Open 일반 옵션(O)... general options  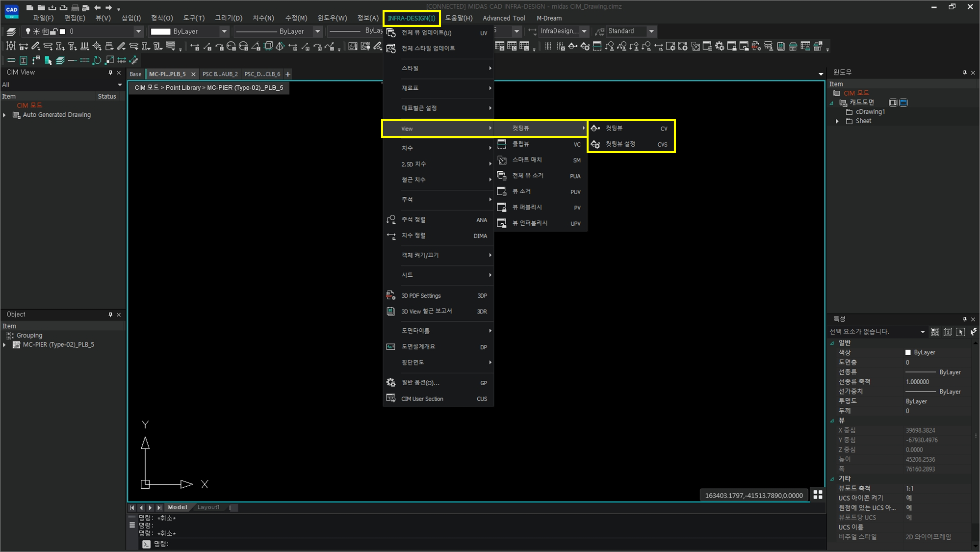[x=438, y=383]
